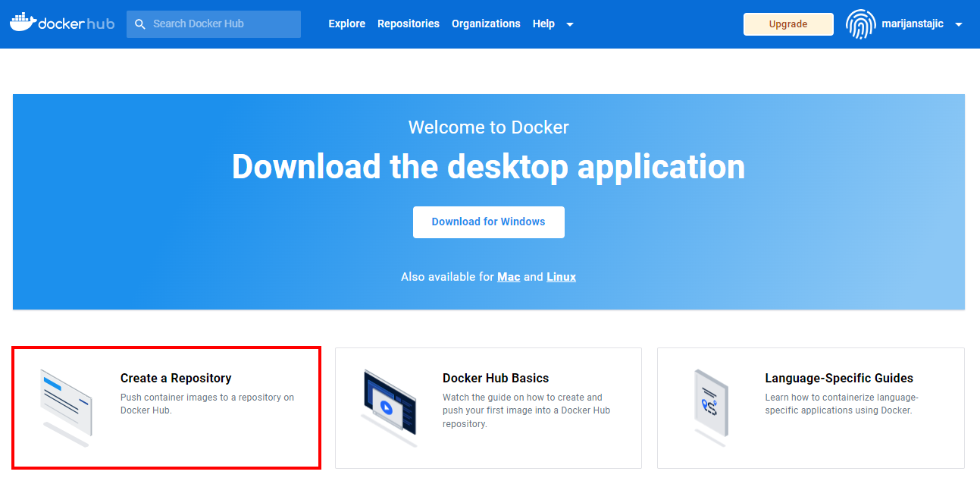Click the 'Download the desktop application' headline

pyautogui.click(x=489, y=166)
